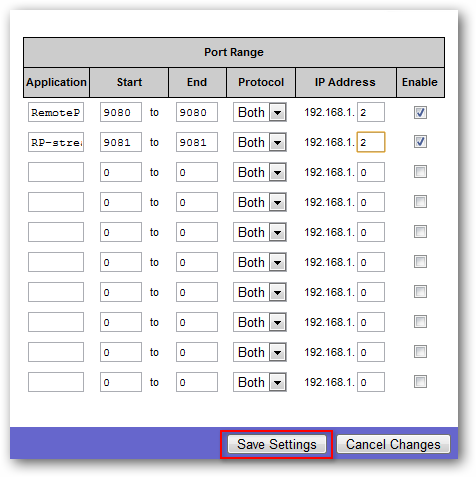The image size is (476, 477).
Task: Click the Port Range table title
Action: click(234, 52)
